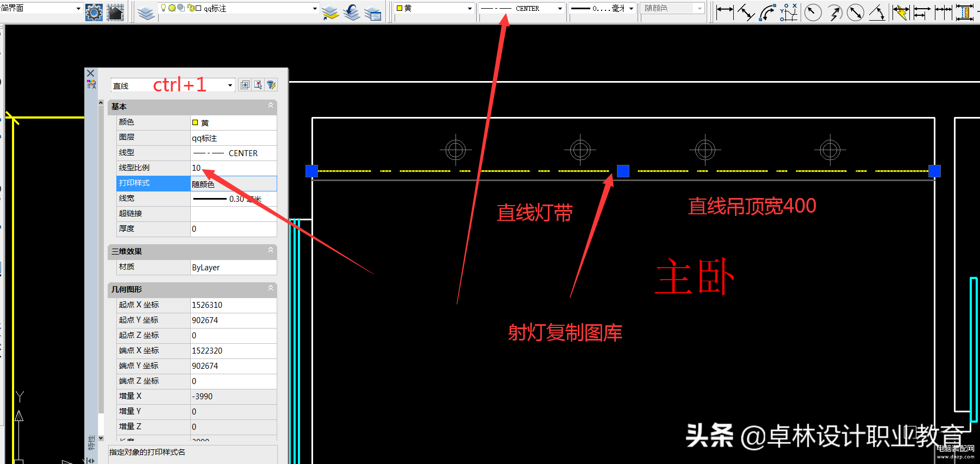980x464 pixels.
Task: Click the Quick Dimension lightning icon
Action: pyautogui.click(x=900, y=12)
